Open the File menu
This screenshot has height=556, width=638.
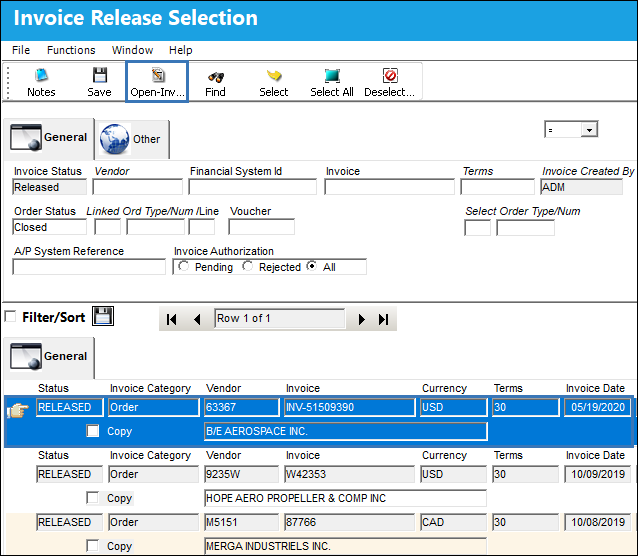(21, 50)
